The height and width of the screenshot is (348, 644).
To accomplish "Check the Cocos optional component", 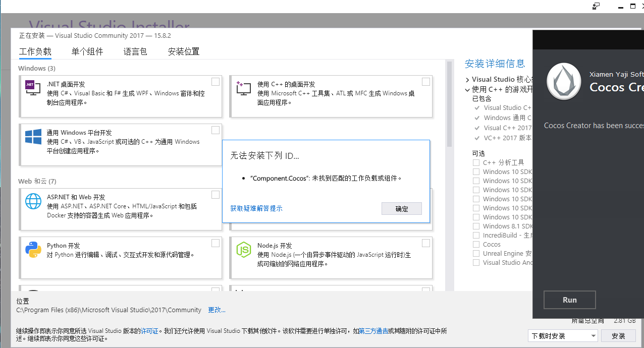I will 476,244.
